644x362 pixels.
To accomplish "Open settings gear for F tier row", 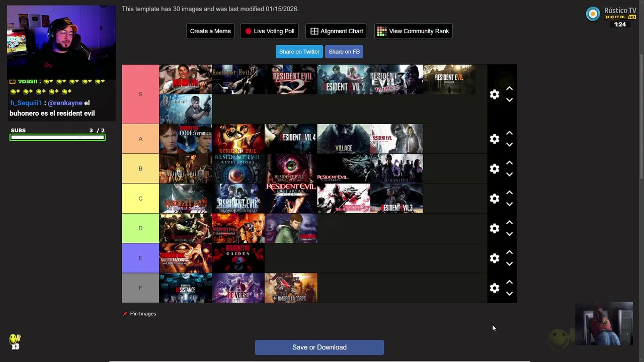I will coord(495,288).
